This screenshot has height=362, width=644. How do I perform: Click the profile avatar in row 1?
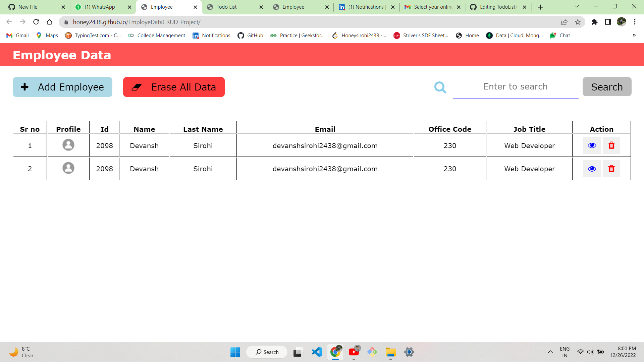click(x=68, y=145)
